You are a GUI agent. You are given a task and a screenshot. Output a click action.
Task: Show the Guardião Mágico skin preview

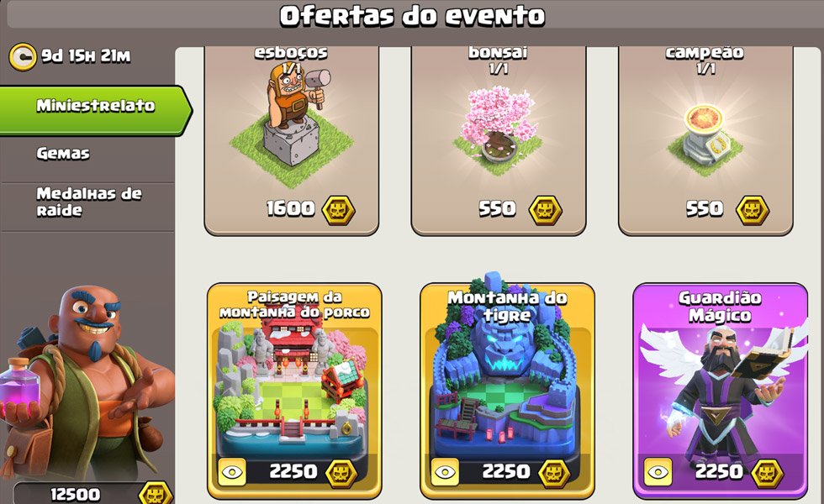tap(658, 471)
